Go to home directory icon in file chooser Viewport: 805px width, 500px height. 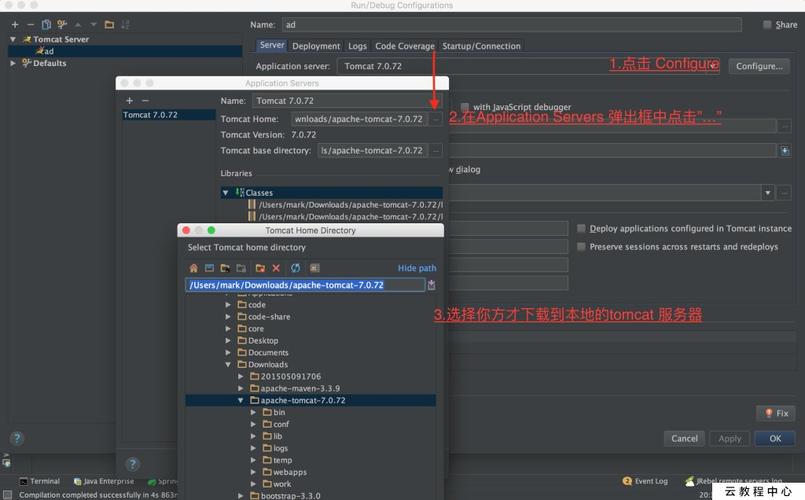click(194, 268)
